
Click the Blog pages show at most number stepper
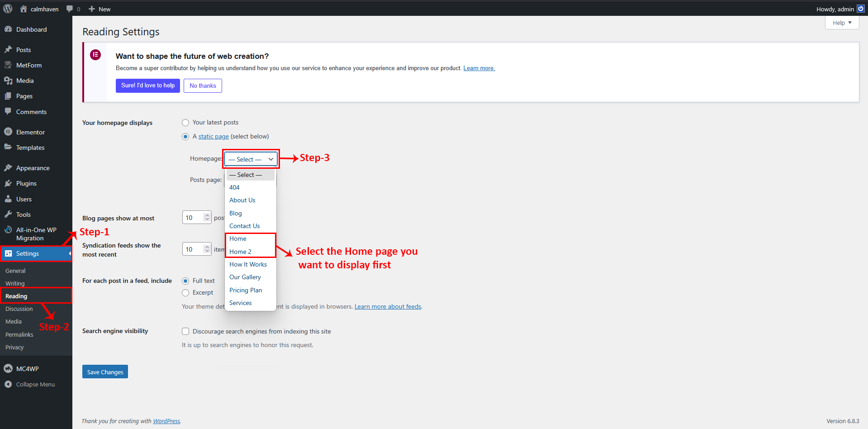[x=207, y=218]
